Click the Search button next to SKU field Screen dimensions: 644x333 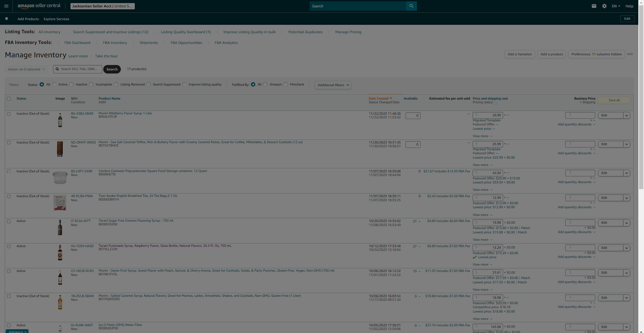(112, 69)
